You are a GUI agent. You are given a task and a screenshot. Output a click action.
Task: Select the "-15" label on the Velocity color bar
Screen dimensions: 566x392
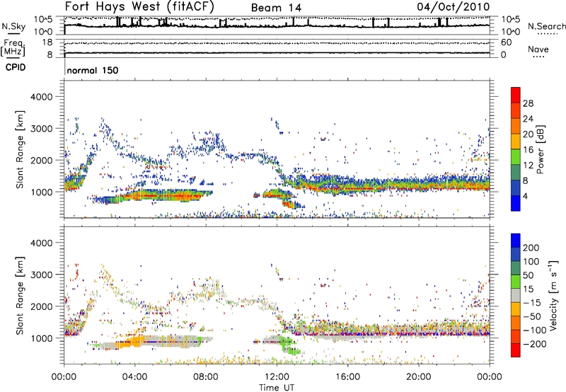click(x=531, y=302)
